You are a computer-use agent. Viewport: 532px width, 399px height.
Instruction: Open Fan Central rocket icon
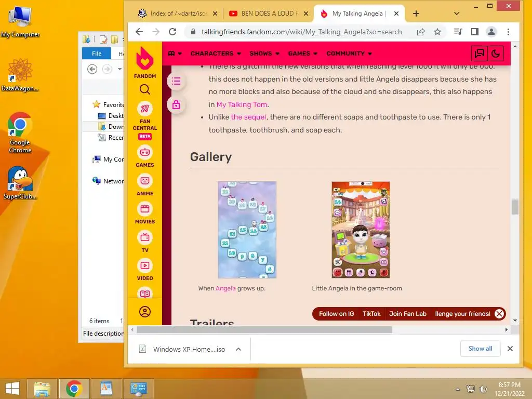click(x=145, y=109)
